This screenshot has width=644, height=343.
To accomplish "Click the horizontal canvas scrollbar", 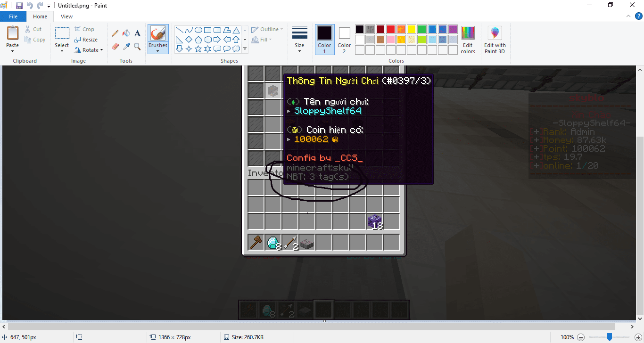I will [x=312, y=327].
